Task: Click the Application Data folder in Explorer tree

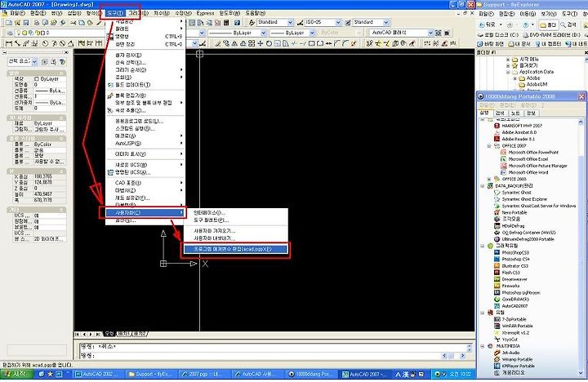Action: coord(532,72)
